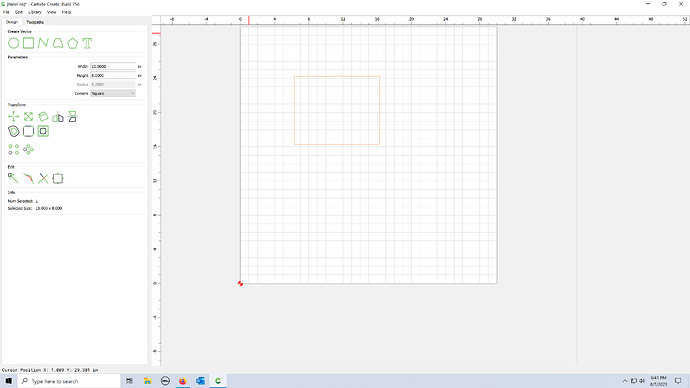
Task: Open the Library menu
Action: coord(35,12)
